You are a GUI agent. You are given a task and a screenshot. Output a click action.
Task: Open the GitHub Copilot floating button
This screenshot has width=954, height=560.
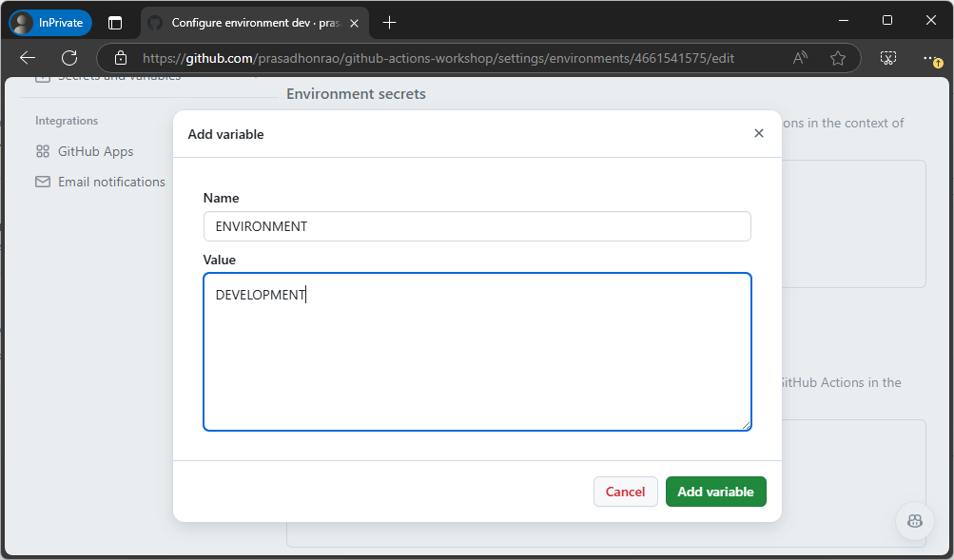click(x=913, y=521)
